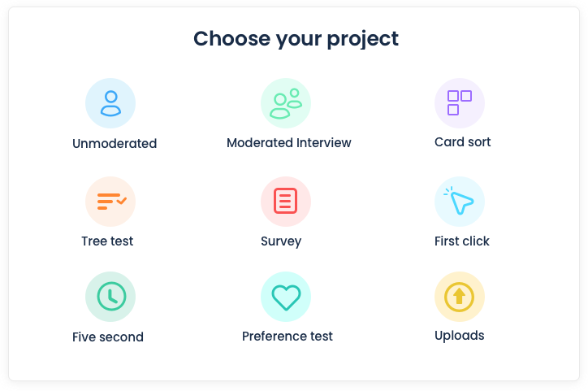Choose the Five second clock icon
The image size is (588, 391).
click(x=110, y=297)
